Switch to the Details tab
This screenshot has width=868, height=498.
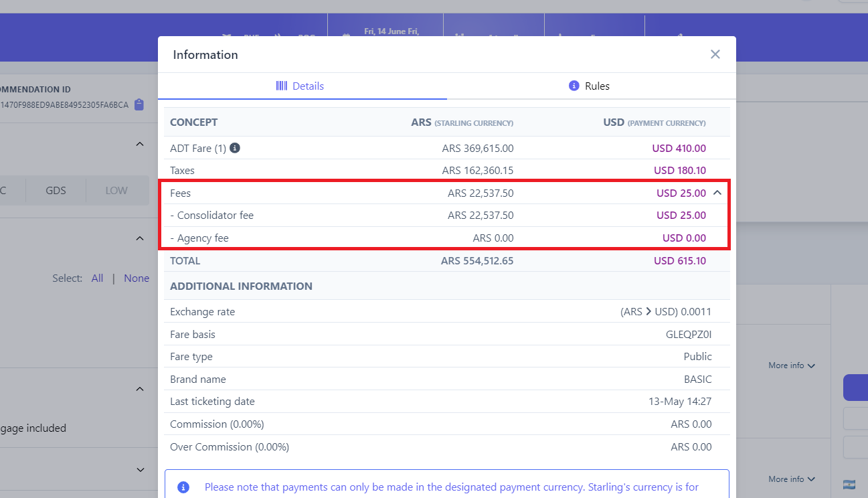[x=302, y=86]
